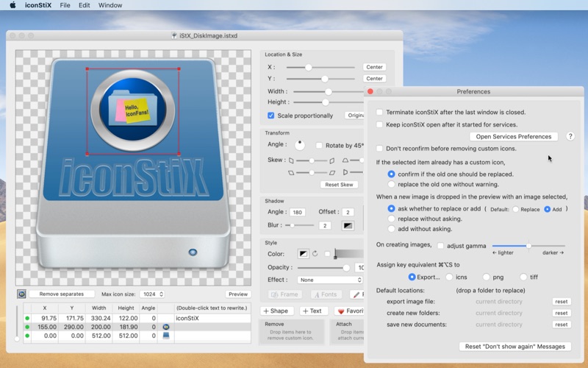Click the Apple menu icon
The image size is (588, 368).
tap(12, 5)
